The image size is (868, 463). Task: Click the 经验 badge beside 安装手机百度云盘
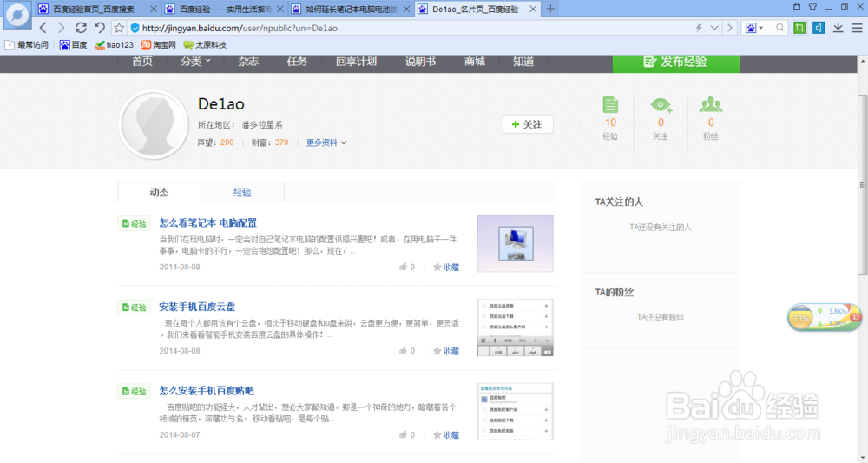(x=134, y=307)
